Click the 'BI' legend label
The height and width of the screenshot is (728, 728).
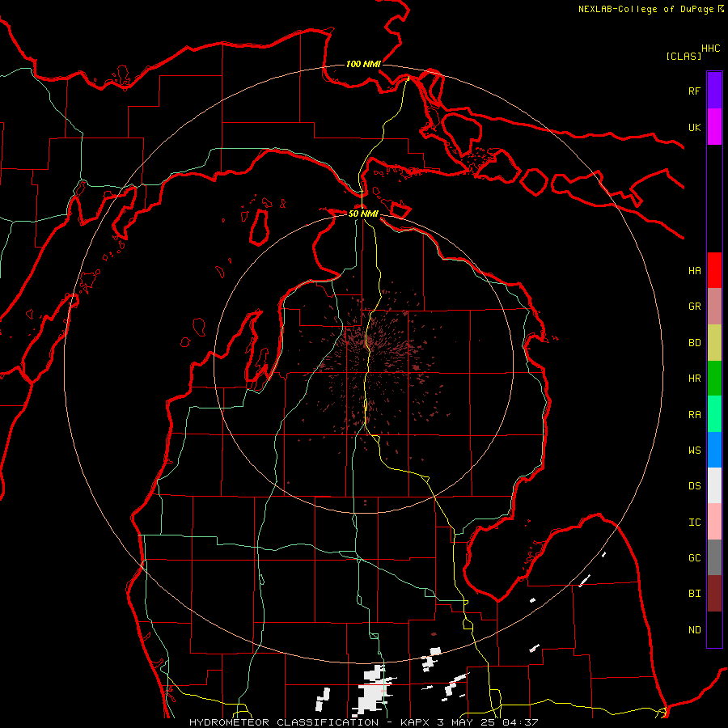pos(694,594)
